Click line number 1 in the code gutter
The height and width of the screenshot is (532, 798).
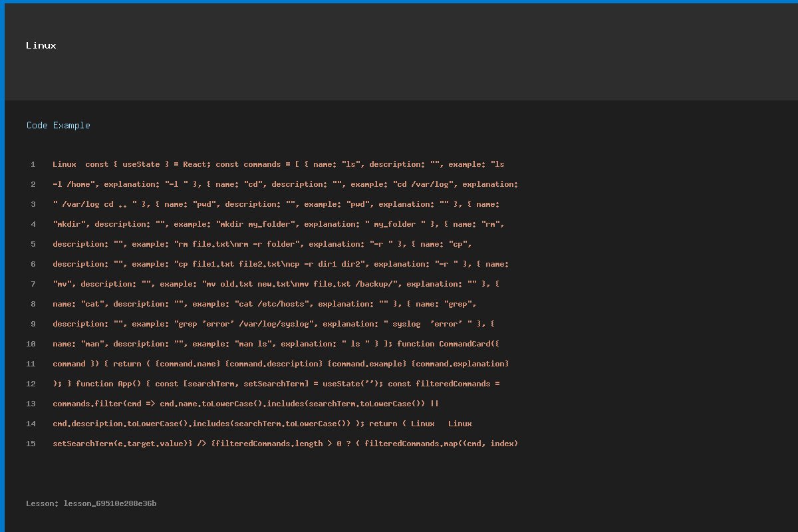tap(33, 164)
